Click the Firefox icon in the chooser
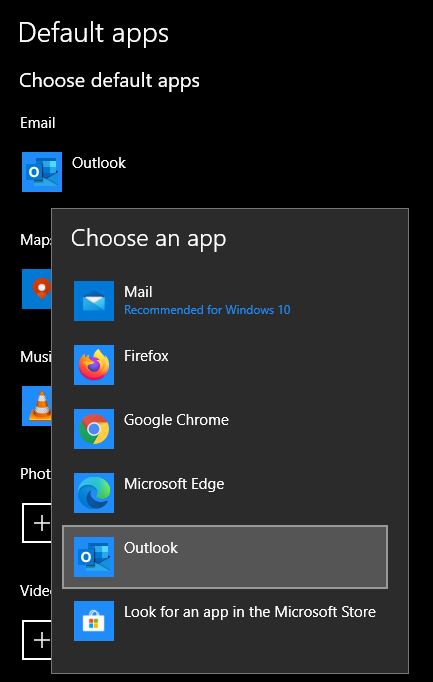Image resolution: width=433 pixels, height=682 pixels. 94,365
